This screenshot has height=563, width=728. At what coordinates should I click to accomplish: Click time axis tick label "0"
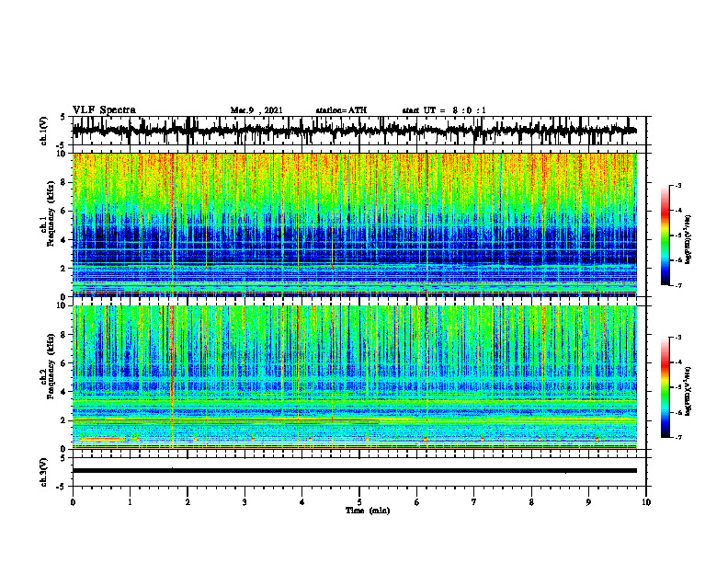click(x=73, y=502)
